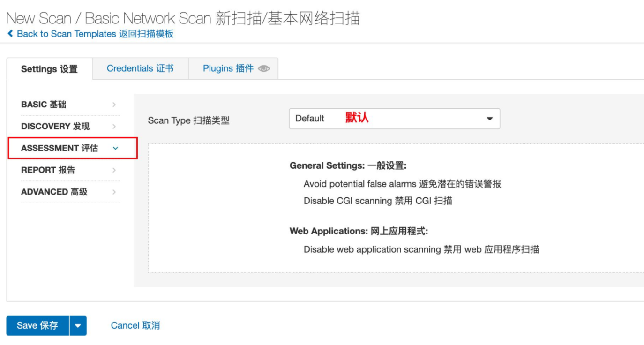Select the ASSESSMENT settings section label
The height and width of the screenshot is (345, 644).
click(60, 148)
